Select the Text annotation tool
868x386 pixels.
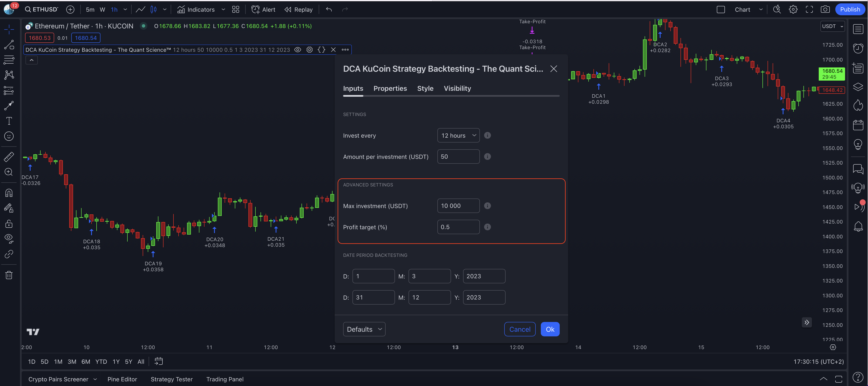click(x=9, y=121)
